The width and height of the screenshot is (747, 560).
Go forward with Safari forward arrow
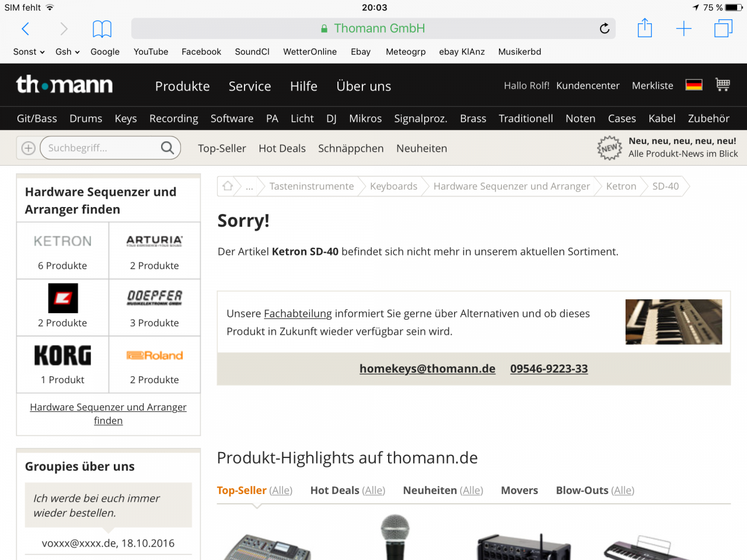64,29
